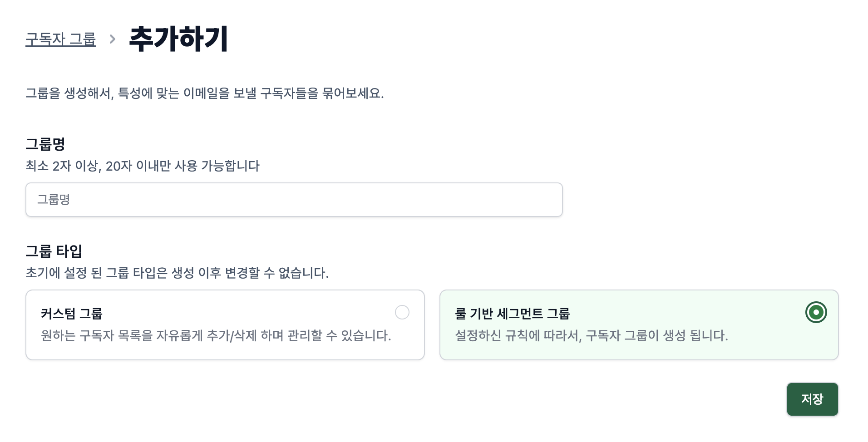Open the 구독자 그룹 breadcrumb link
This screenshot has width=868, height=442.
click(x=60, y=40)
